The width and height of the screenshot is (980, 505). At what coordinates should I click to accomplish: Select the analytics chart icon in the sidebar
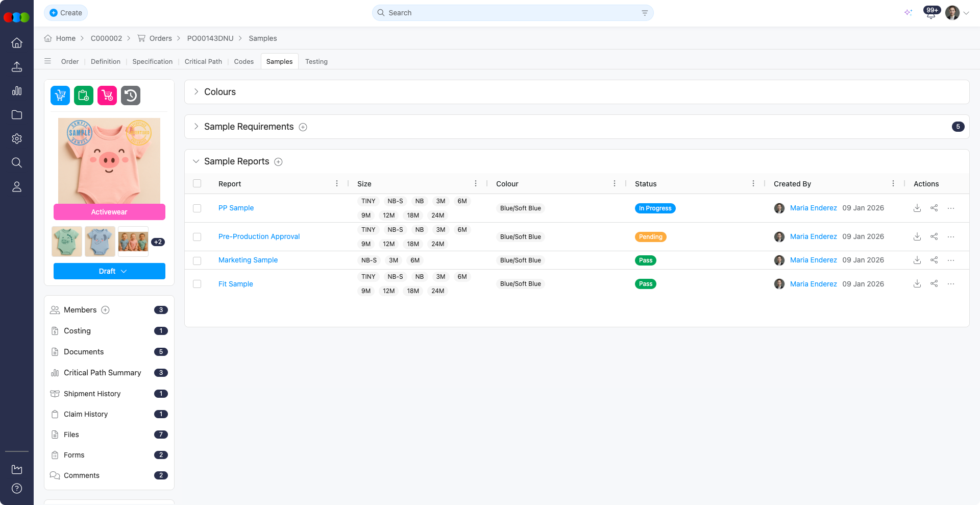[x=17, y=91]
